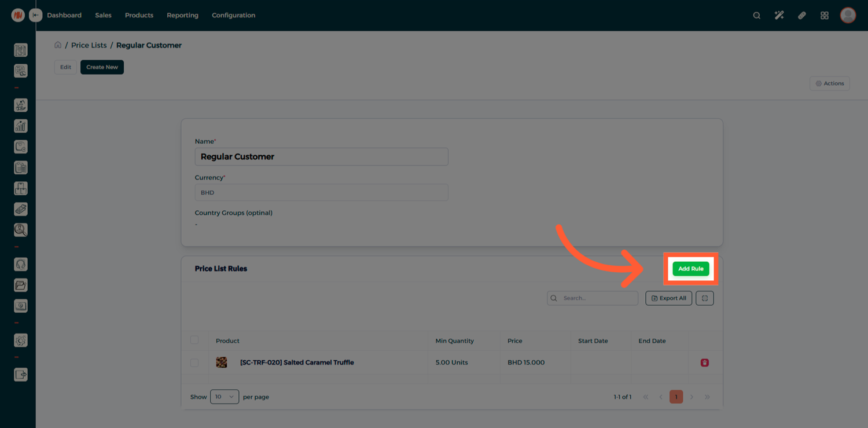868x428 pixels.
Task: Open the Configuration menu
Action: tap(233, 15)
